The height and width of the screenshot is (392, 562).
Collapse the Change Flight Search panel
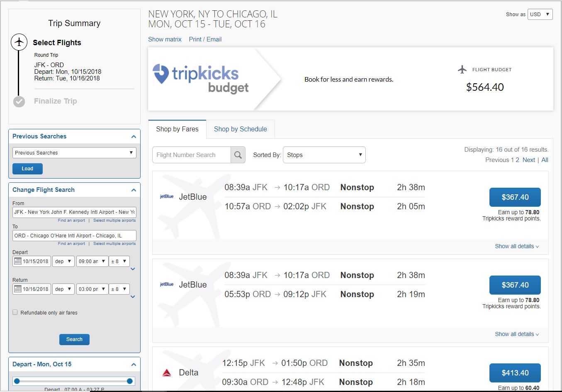[134, 190]
